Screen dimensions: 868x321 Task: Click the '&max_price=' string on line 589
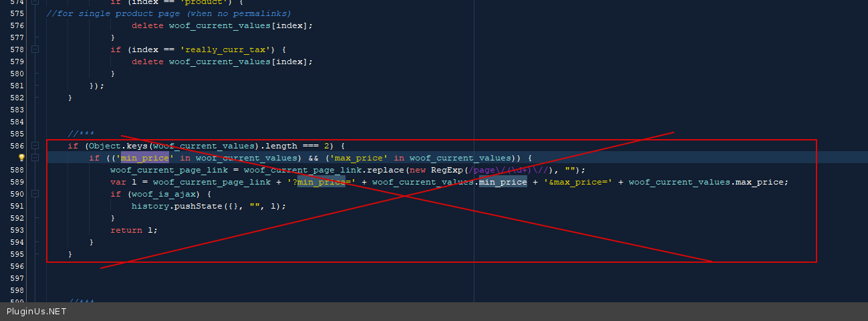tap(578, 182)
